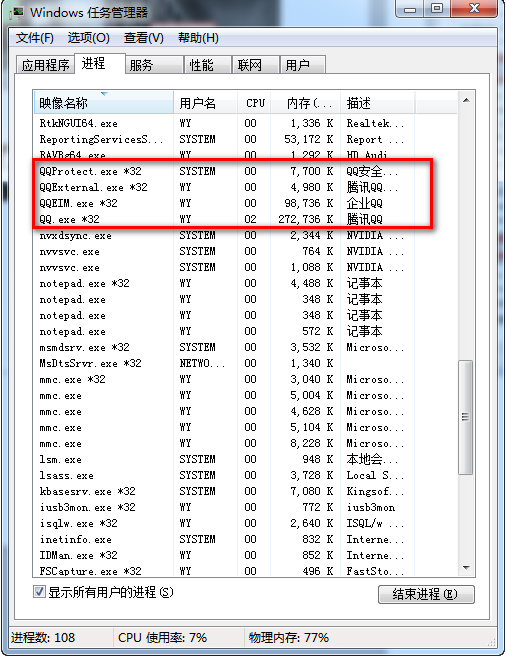The width and height of the screenshot is (506, 657).
Task: Click the scrollbar down arrow
Action: (x=466, y=568)
